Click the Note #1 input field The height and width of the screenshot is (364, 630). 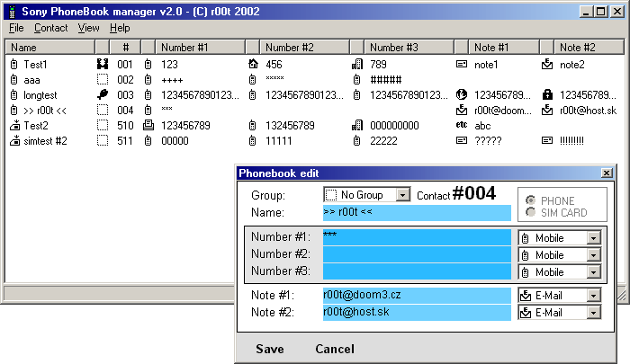pyautogui.click(x=417, y=296)
